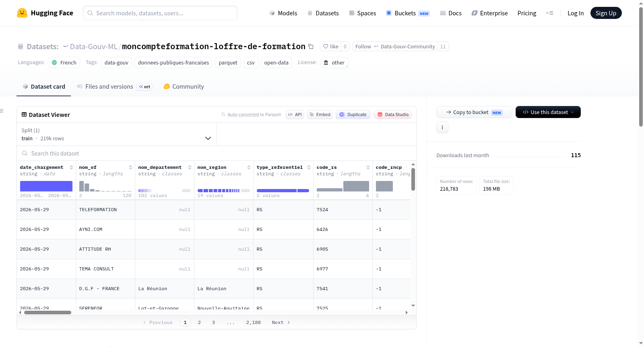Select the csv tag

click(x=251, y=62)
